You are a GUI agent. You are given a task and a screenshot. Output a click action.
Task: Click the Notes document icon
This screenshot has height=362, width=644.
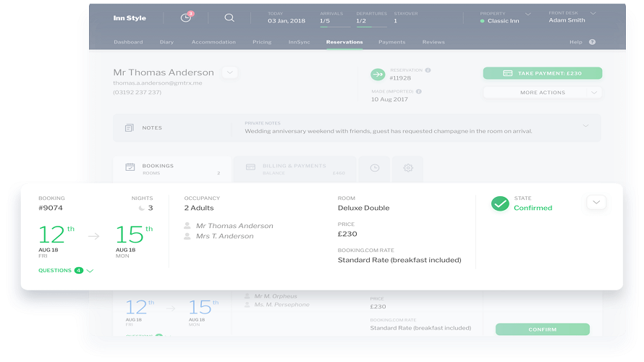pyautogui.click(x=129, y=128)
